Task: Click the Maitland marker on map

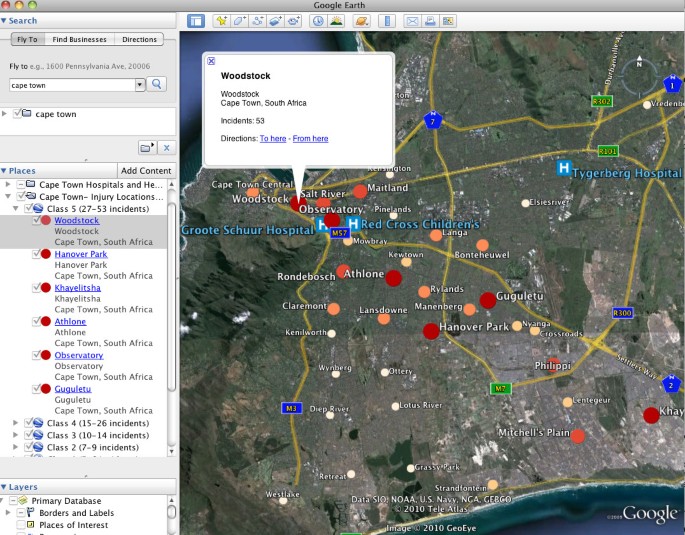Action: tap(360, 191)
